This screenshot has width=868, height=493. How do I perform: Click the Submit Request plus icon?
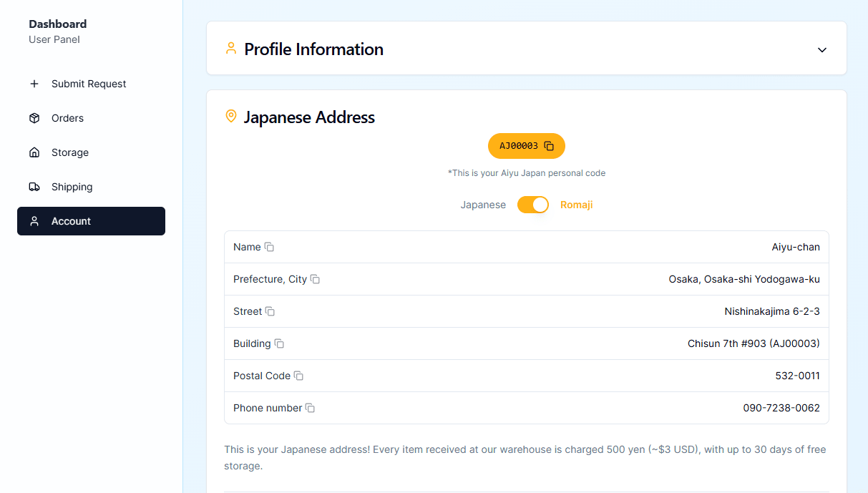34,84
